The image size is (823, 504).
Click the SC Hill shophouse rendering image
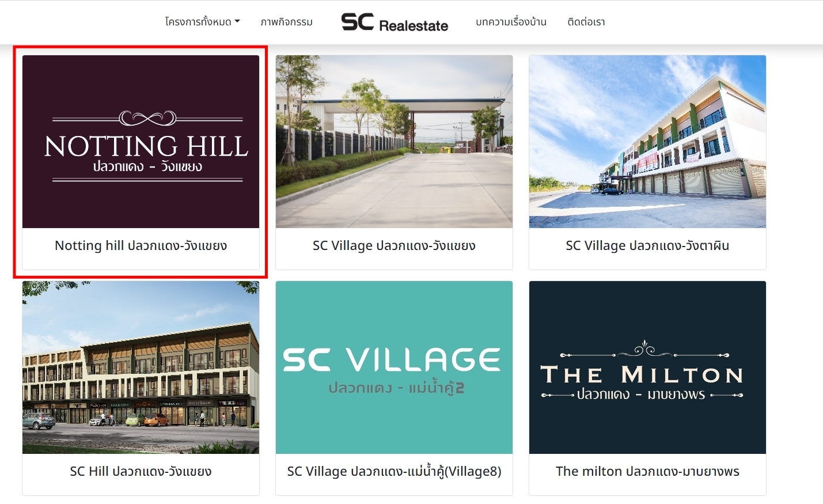tap(141, 367)
